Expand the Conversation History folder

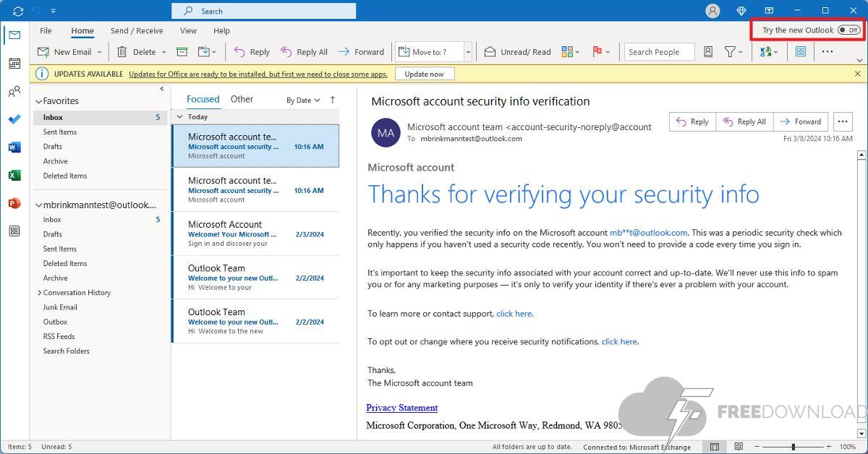[39, 293]
